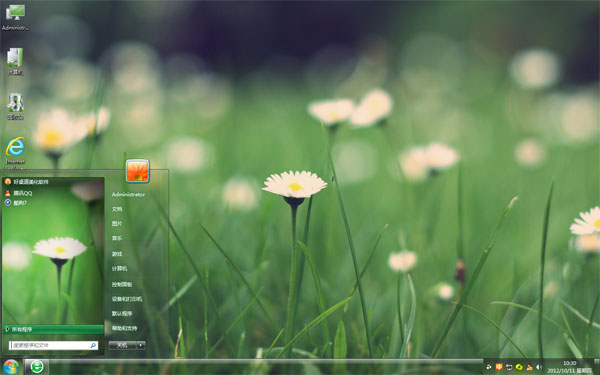600x375 pixels.
Task: Click the yellow-green tray icon
Action: 519,367
